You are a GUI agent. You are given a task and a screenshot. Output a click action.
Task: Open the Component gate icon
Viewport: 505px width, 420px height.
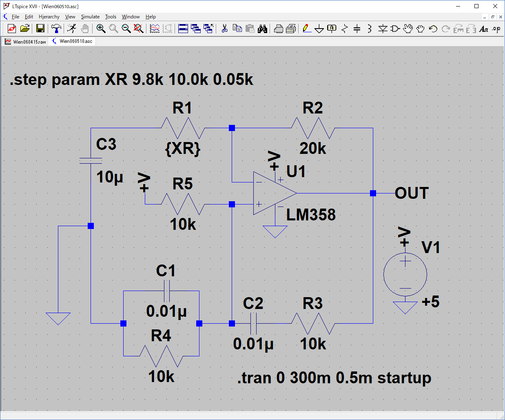point(395,29)
